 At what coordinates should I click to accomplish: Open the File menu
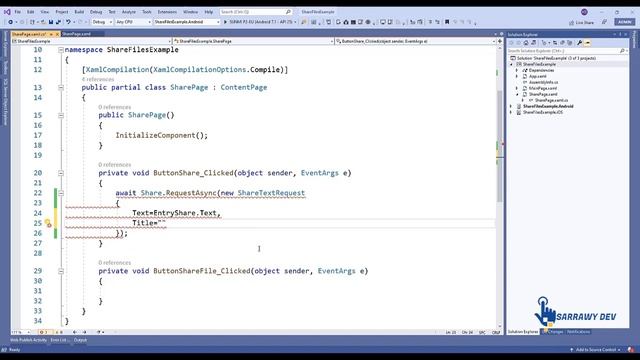pos(18,12)
